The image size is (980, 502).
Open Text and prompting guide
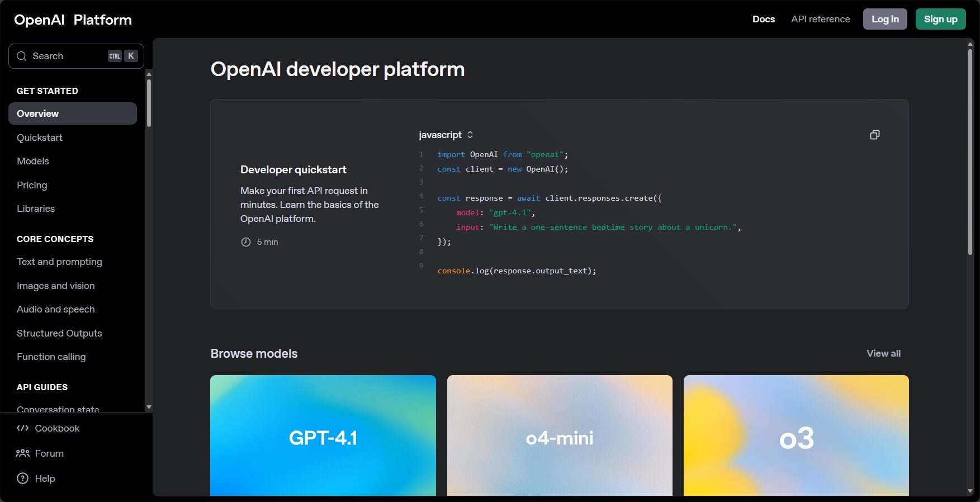click(59, 262)
